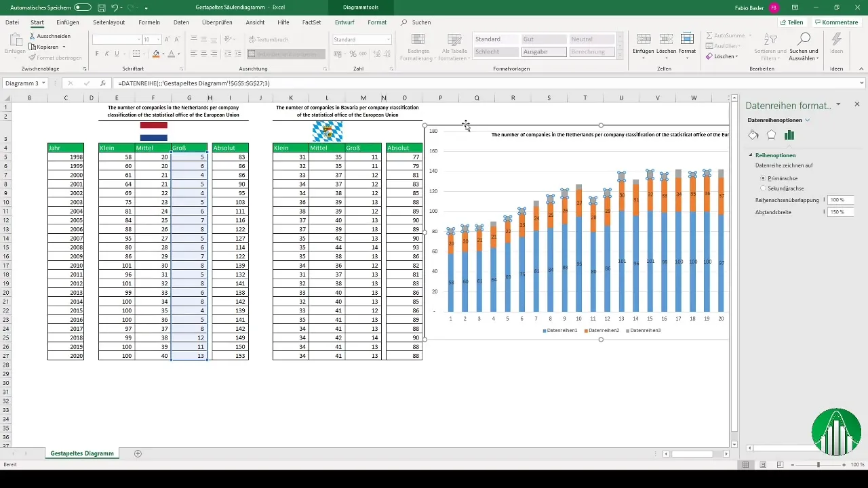
Task: Open the Füllung und Linie paint bucket tab
Action: click(x=753, y=135)
